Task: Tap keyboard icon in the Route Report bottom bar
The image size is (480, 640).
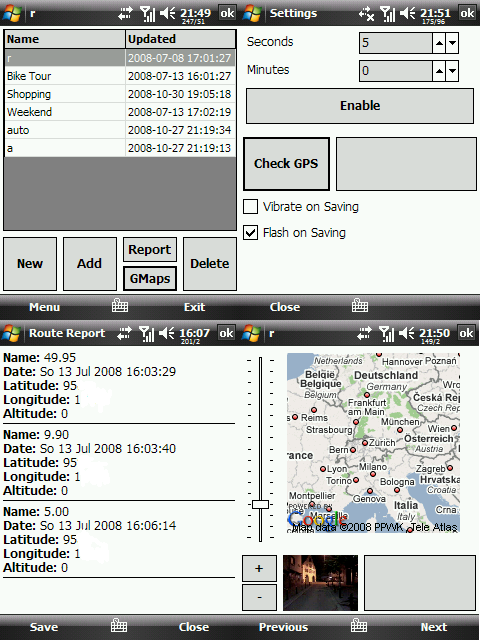Action: click(119, 625)
